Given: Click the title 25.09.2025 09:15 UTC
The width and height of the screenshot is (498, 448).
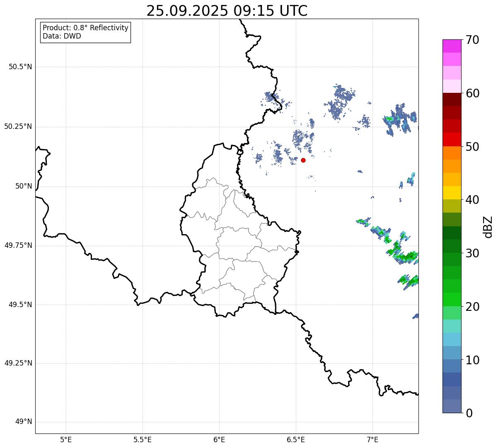Looking at the screenshot, I should click(227, 11).
